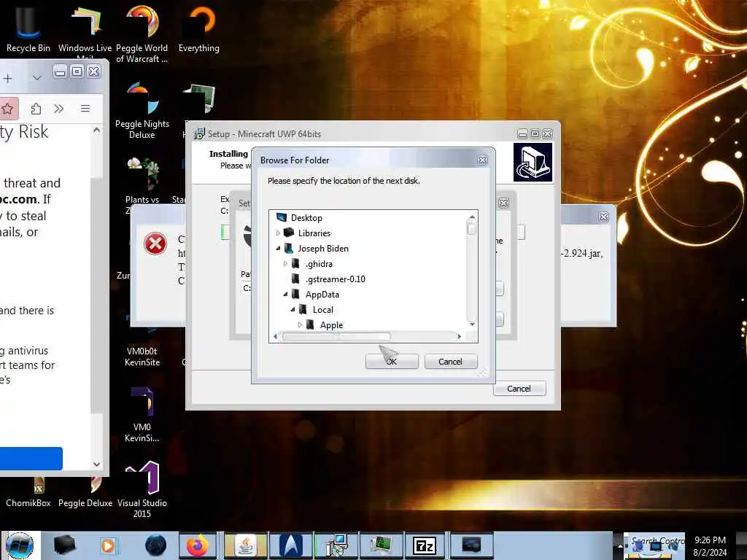Open the Recycle Bin desktop icon

coord(28,28)
